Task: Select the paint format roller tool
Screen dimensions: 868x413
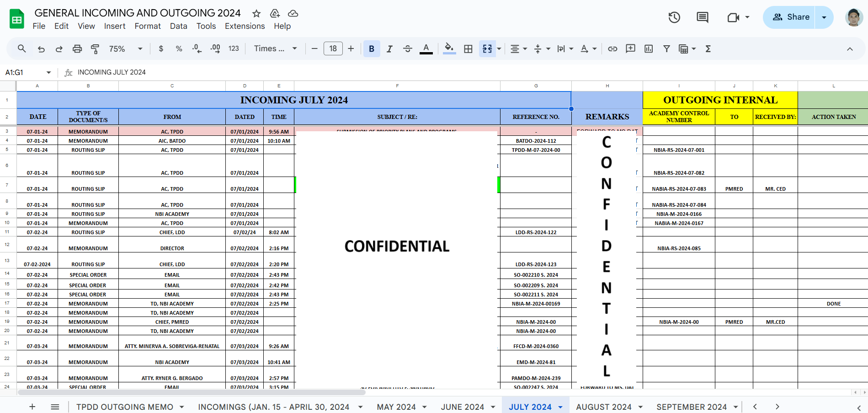Action: [x=95, y=49]
